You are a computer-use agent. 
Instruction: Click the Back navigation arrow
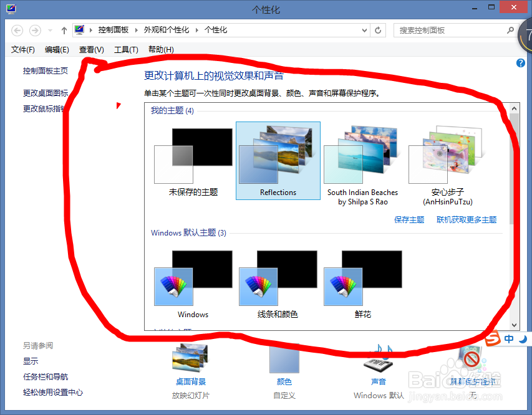(17, 31)
